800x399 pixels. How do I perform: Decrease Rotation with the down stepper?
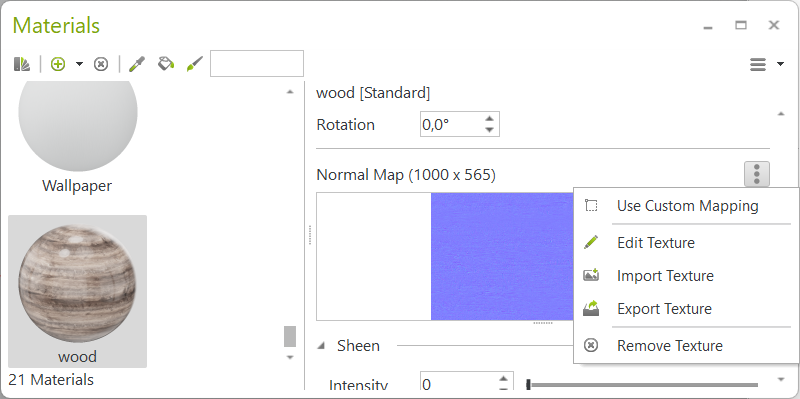(489, 130)
